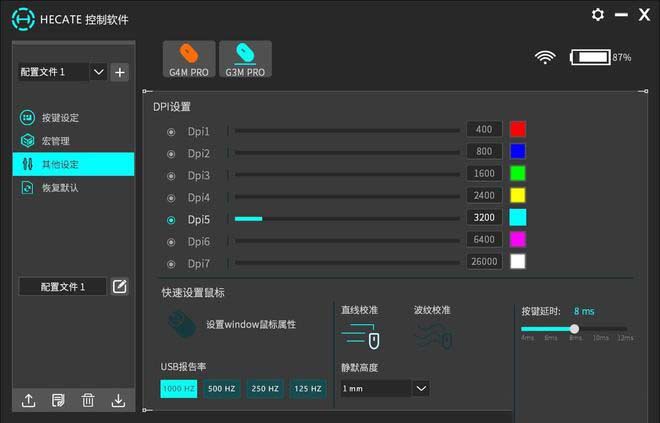
Task: Select the G3M PRO mouse device
Action: coord(245,59)
